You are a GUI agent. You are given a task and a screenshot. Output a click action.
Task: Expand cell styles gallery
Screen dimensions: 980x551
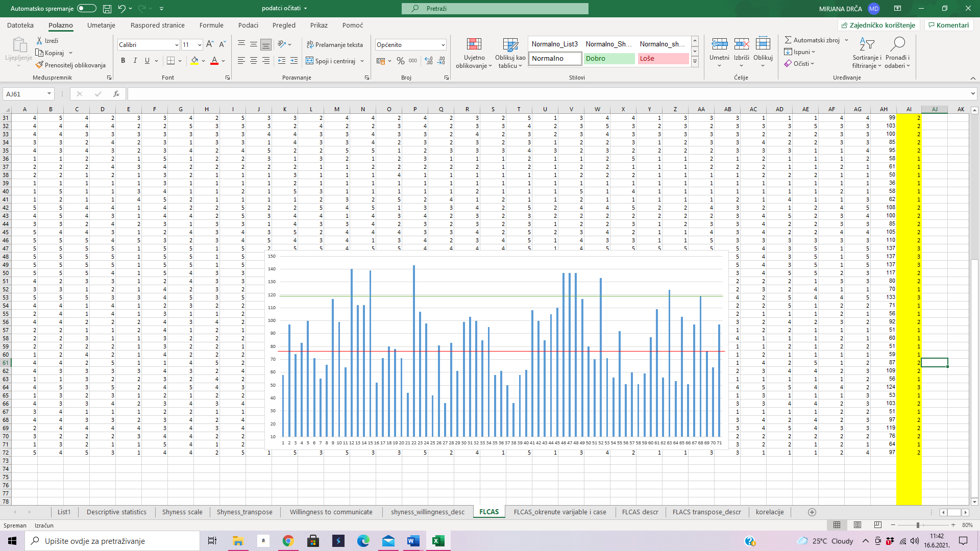point(695,62)
